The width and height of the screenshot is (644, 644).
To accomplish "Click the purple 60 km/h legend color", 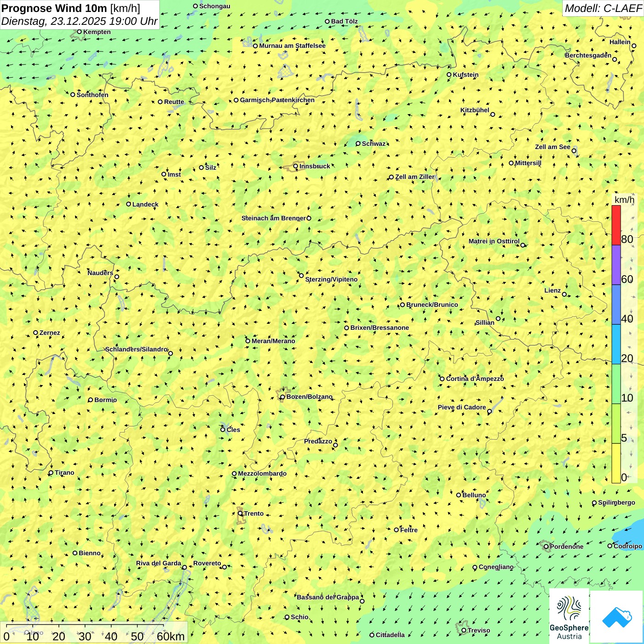I will coord(616,265).
